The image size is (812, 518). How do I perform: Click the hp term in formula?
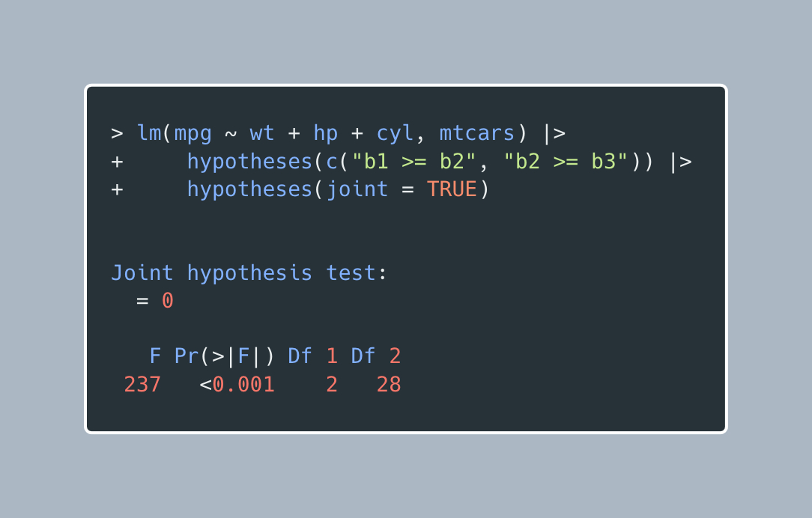325,134
